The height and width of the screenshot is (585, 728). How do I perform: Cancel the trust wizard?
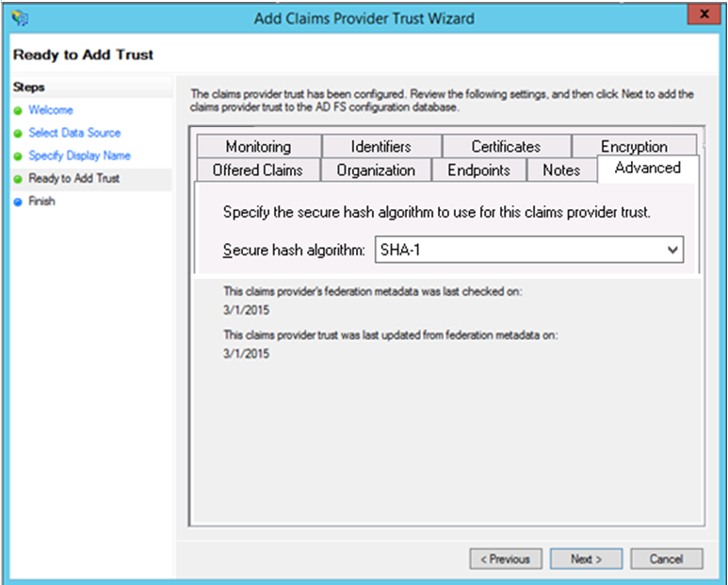(x=666, y=559)
